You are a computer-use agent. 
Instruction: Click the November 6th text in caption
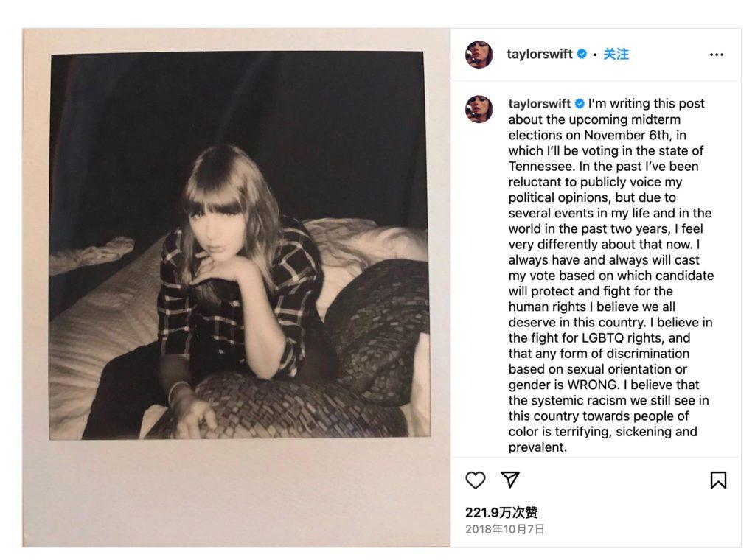tap(627, 135)
